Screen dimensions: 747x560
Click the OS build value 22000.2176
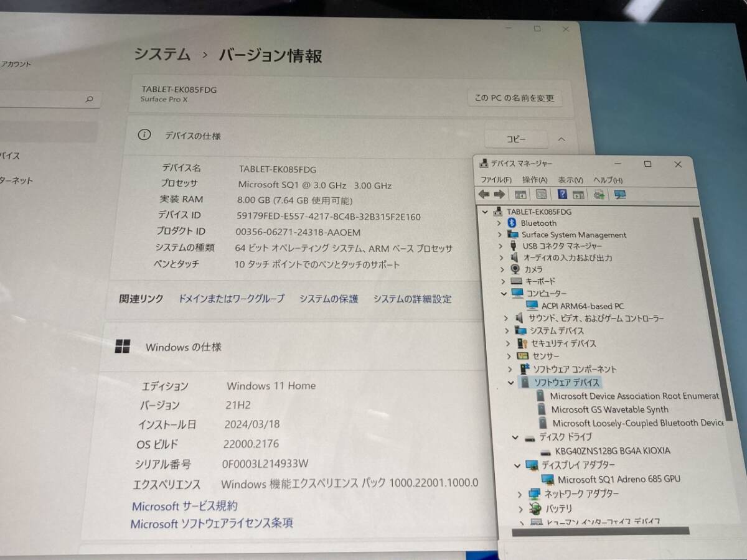coord(251,444)
